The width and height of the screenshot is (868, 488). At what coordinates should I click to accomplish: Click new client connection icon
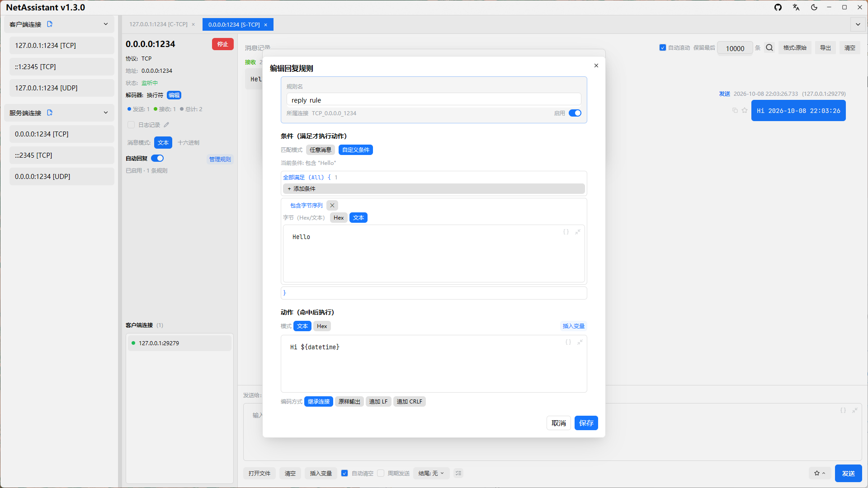point(50,24)
